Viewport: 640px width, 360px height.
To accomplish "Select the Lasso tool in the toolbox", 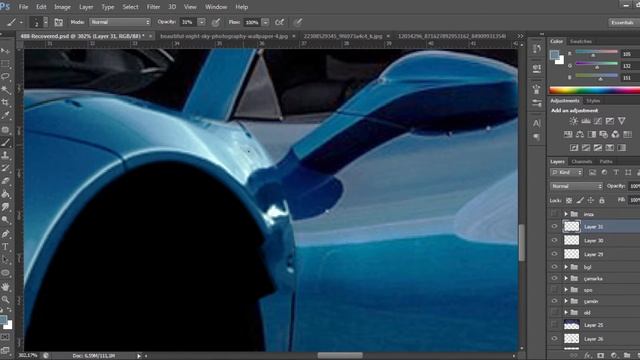I will [5, 76].
